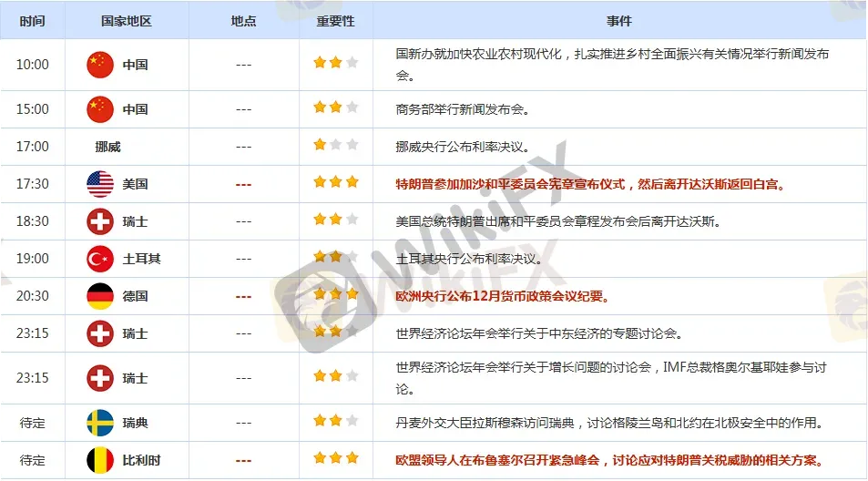The image size is (868, 481).
Task: Click the Belgian flag beside 比利时
Action: (x=99, y=459)
